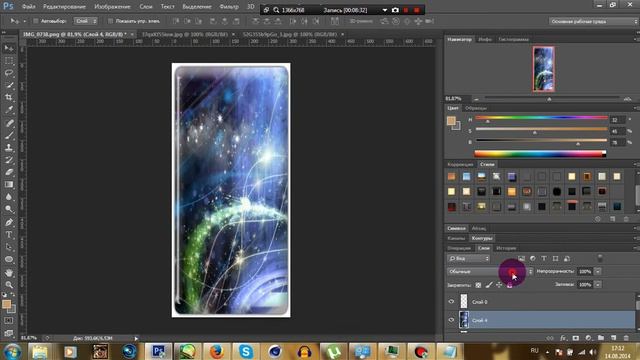
Task: Delete layer trash icon
Action: point(626,338)
